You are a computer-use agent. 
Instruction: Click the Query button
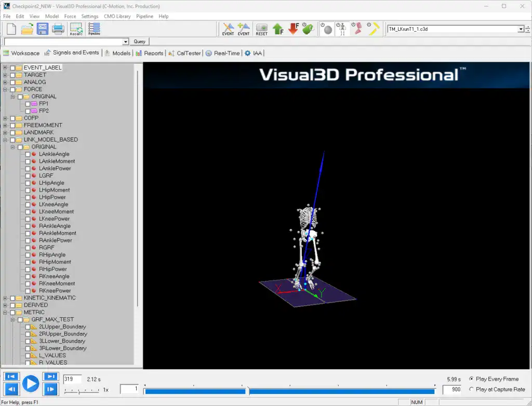point(140,42)
